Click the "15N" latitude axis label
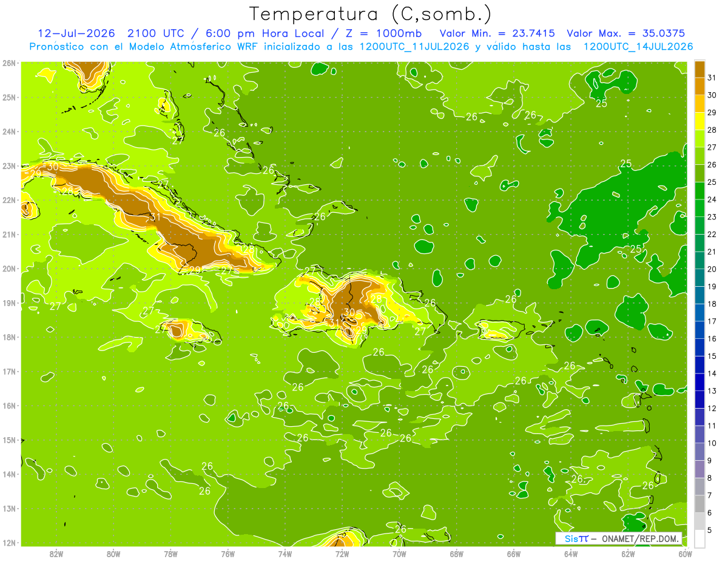Viewport: 728px width, 562px height. click(8, 440)
